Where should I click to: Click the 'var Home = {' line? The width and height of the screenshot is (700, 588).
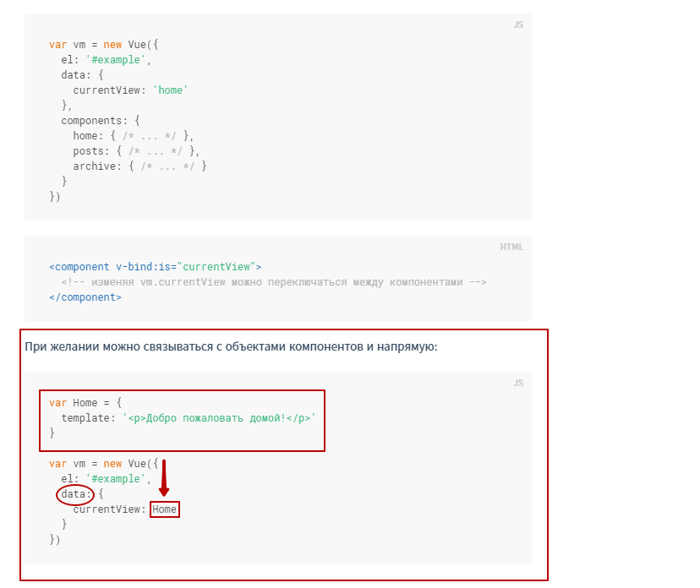(x=85, y=403)
